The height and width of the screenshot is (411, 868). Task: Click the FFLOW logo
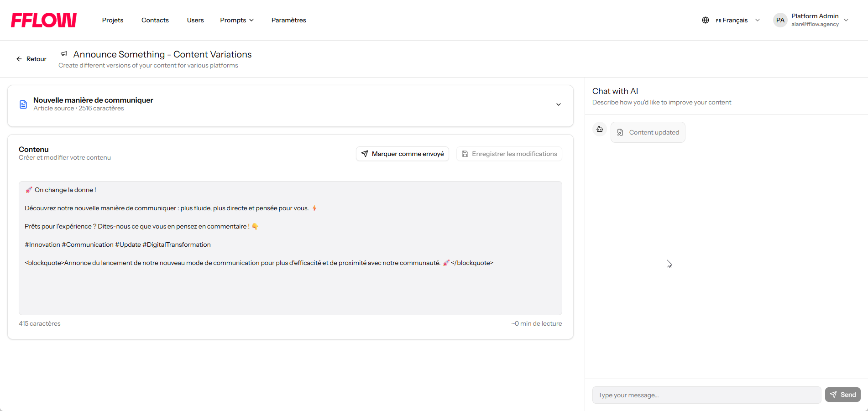tap(44, 20)
